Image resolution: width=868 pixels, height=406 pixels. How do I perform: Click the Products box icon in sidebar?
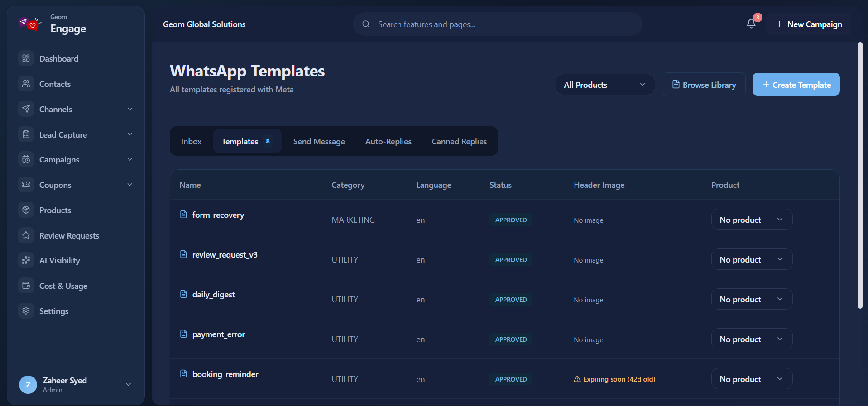coord(26,210)
